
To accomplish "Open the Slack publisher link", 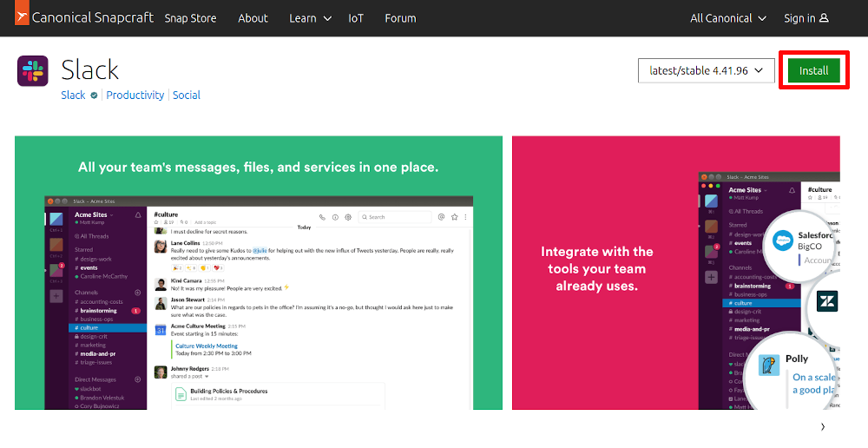I will click(x=73, y=96).
